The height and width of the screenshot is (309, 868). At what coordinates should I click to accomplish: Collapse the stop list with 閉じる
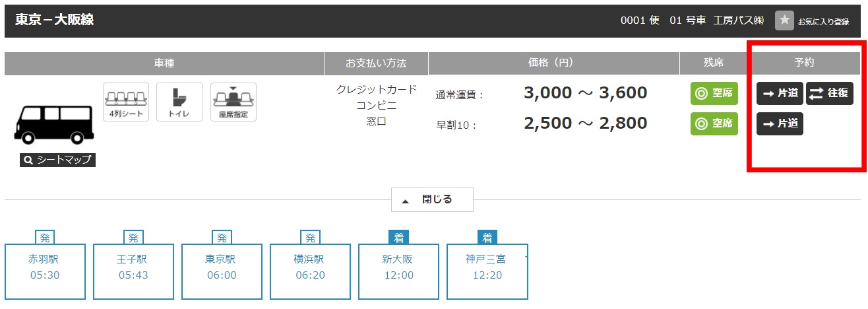(432, 199)
